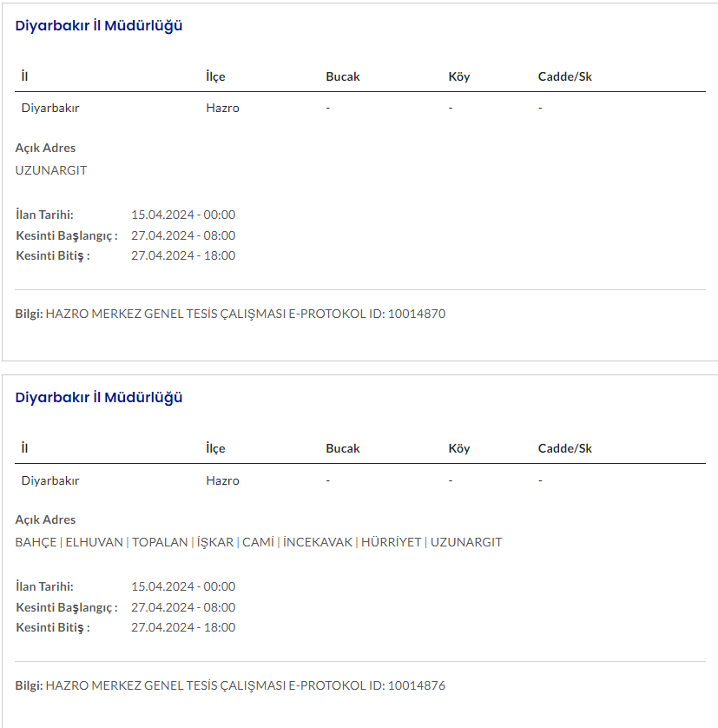Select TOPALAN in the address list
Image resolution: width=718 pixels, height=728 pixels.
(x=160, y=542)
